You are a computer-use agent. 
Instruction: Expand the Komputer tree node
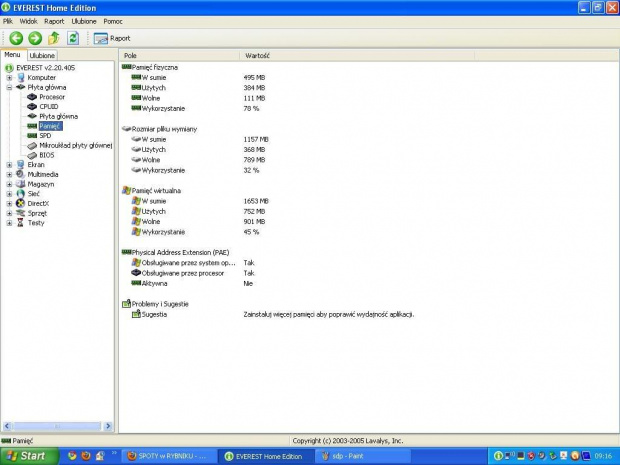pyautogui.click(x=9, y=78)
